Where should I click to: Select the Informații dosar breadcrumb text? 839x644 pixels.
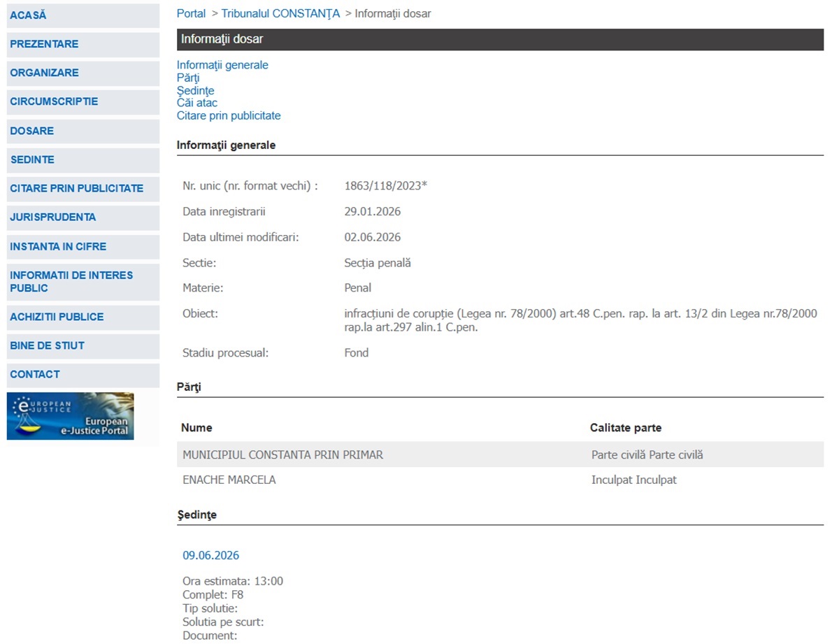coord(393,13)
